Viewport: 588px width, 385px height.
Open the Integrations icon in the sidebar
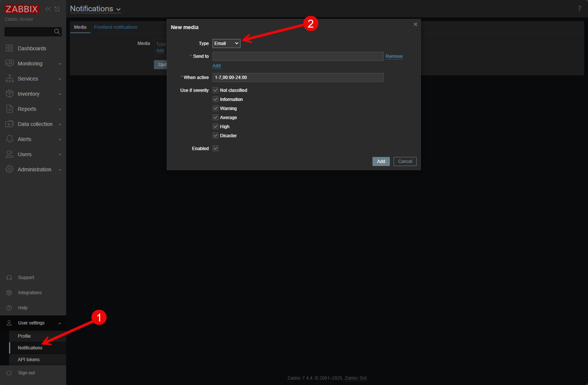[x=9, y=292]
